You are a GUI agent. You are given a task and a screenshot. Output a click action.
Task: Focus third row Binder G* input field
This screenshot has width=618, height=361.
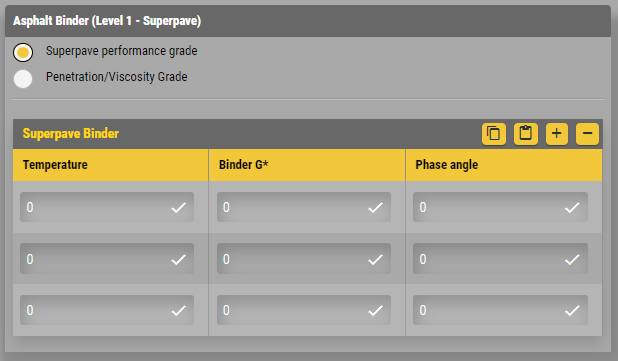[x=303, y=310]
